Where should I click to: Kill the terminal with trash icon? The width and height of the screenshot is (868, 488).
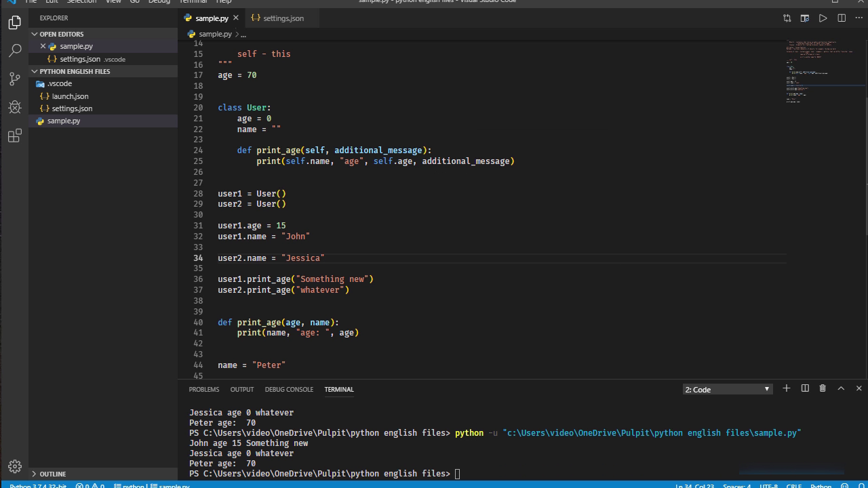click(823, 388)
